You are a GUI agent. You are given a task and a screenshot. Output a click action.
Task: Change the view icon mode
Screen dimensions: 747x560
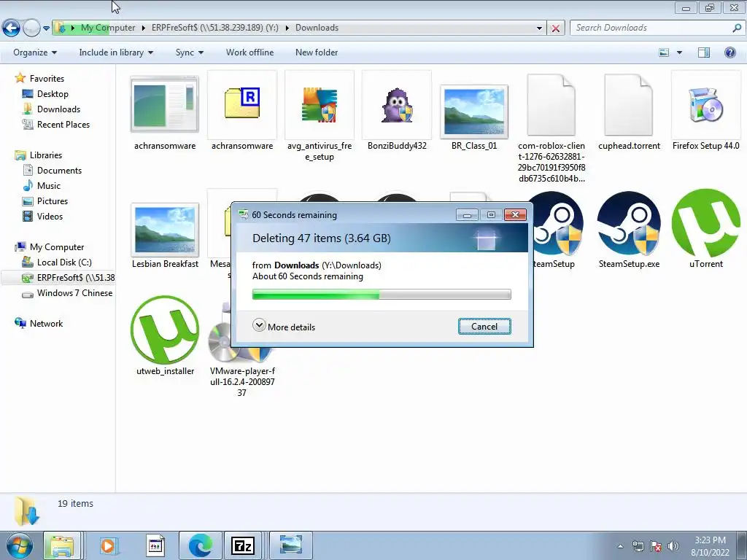664,52
